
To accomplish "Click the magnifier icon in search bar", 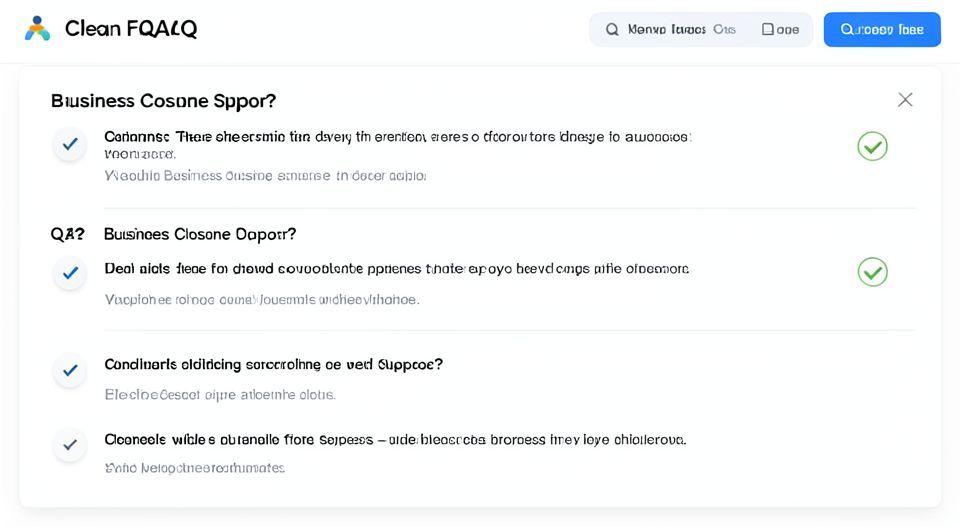I will [x=612, y=30].
